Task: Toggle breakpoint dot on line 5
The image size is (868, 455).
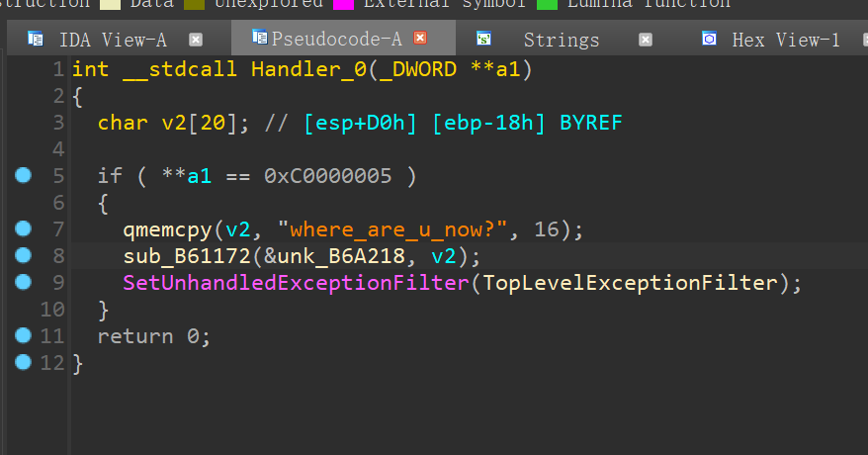Action: pyautogui.click(x=24, y=176)
